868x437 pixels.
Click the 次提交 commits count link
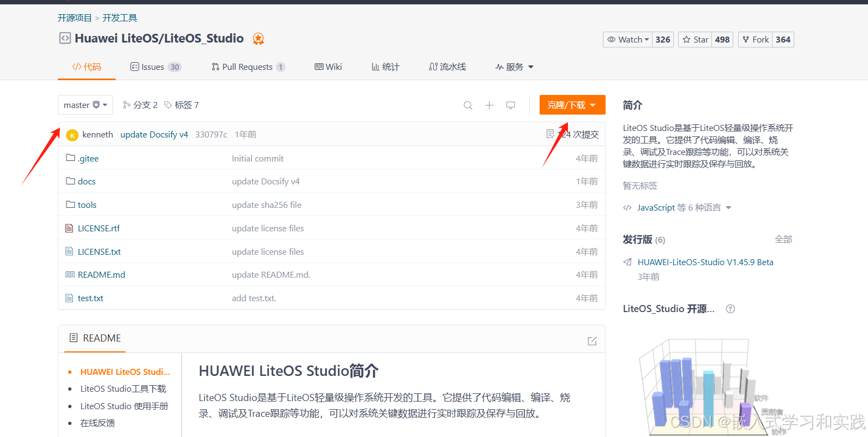578,134
